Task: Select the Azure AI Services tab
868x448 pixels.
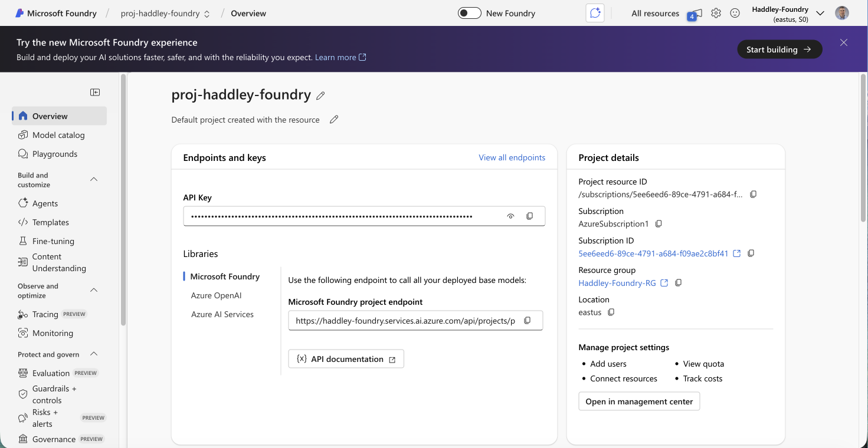Action: [x=222, y=314]
